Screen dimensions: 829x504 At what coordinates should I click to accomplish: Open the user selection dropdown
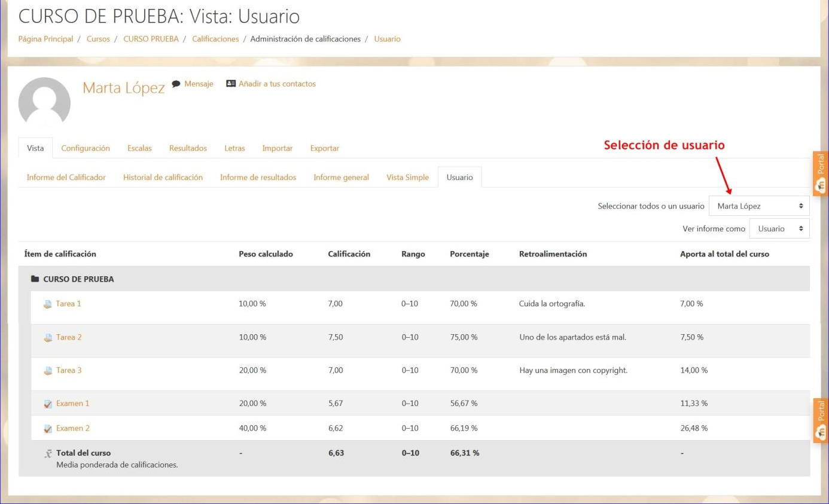coord(758,206)
